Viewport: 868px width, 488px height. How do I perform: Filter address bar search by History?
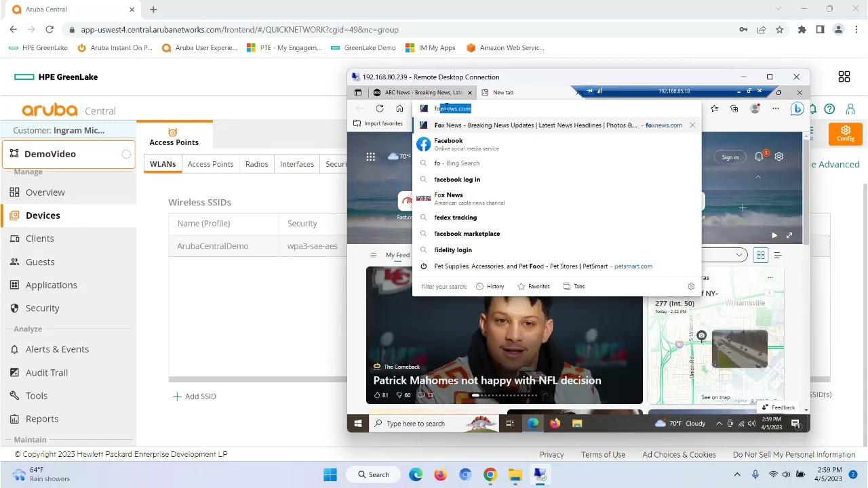pyautogui.click(x=490, y=287)
